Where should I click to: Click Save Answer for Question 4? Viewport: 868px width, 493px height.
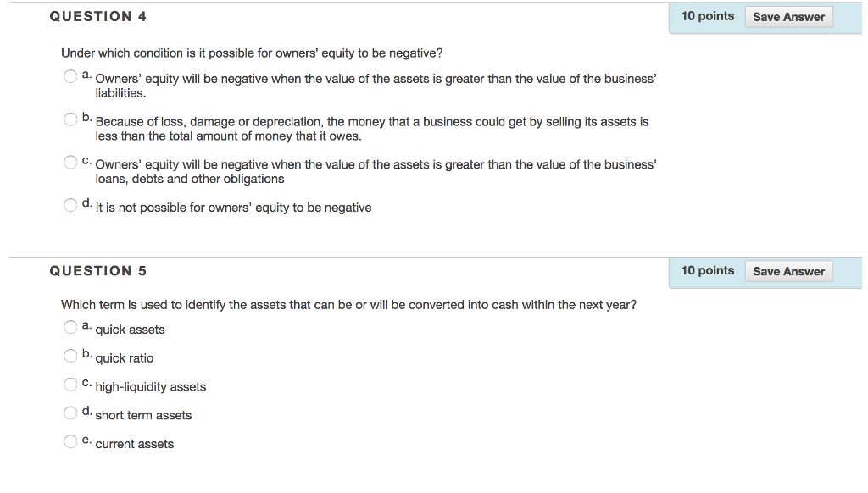[x=788, y=16]
